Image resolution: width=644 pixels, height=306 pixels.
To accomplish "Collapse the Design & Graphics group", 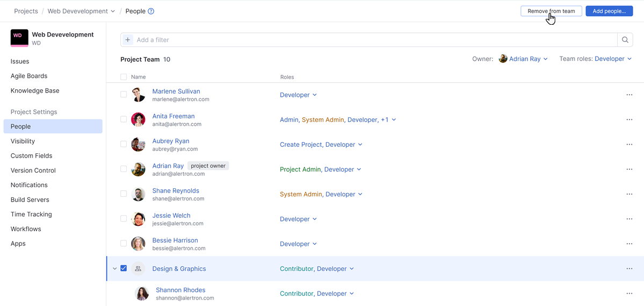I will point(114,269).
